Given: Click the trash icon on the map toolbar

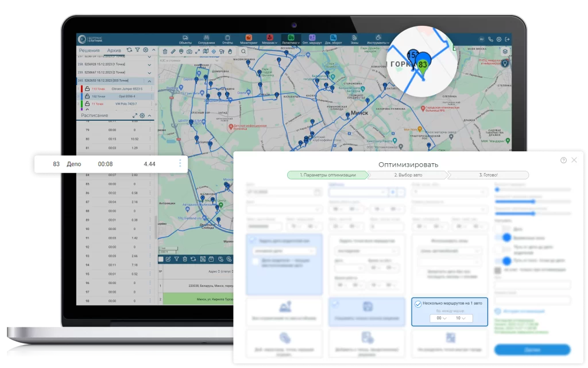Looking at the screenshot, I should [x=165, y=51].
